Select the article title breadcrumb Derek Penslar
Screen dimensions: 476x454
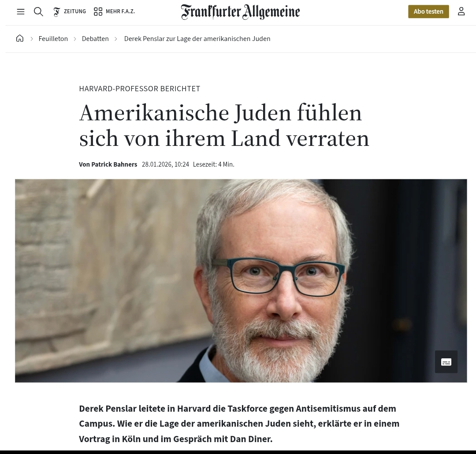(x=197, y=39)
